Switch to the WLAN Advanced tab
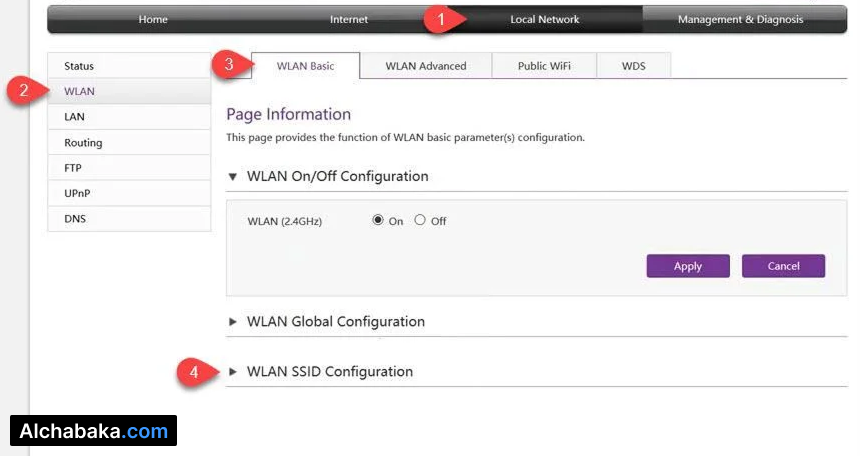This screenshot has width=860, height=456. tap(426, 66)
